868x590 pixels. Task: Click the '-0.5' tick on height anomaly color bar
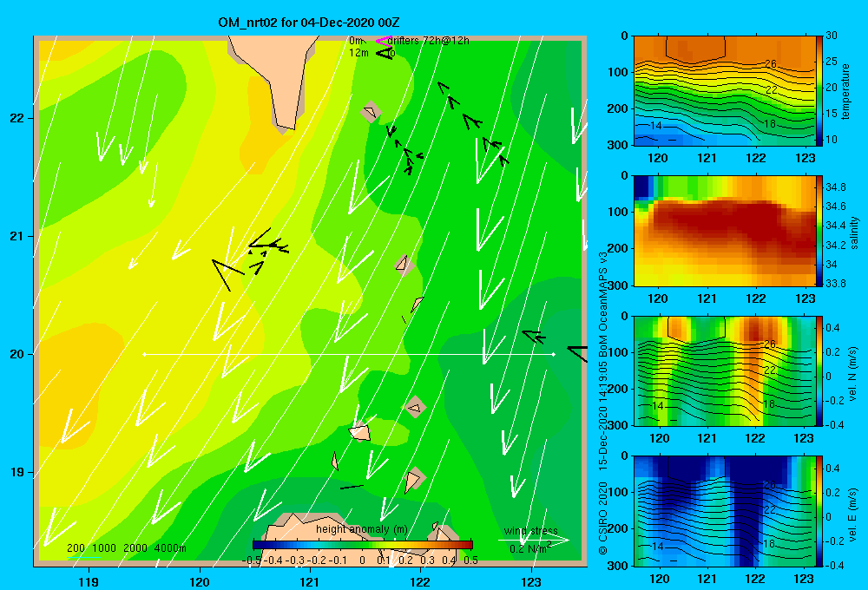pyautogui.click(x=252, y=560)
